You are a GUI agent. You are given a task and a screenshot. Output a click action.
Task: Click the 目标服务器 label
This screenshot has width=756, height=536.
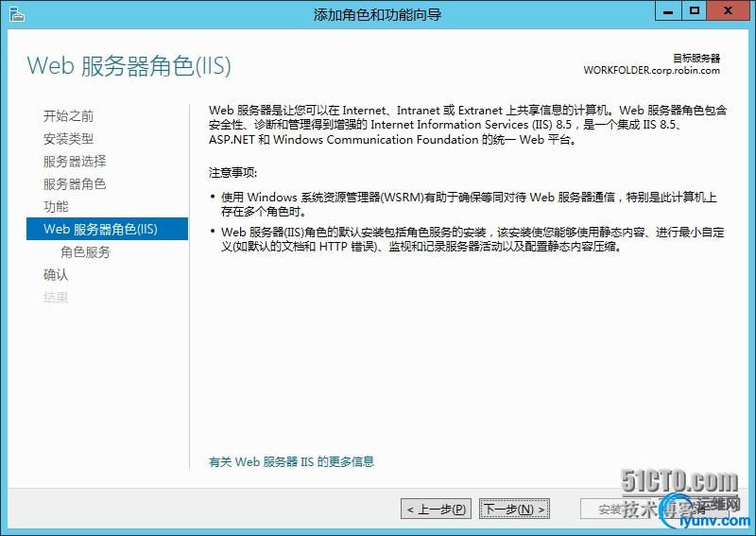click(x=696, y=59)
